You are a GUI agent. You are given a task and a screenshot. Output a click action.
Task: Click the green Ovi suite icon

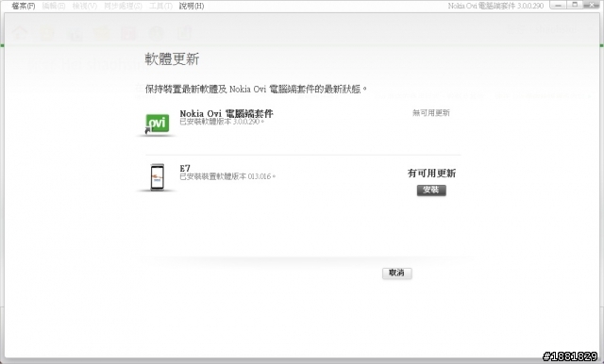pyautogui.click(x=158, y=124)
